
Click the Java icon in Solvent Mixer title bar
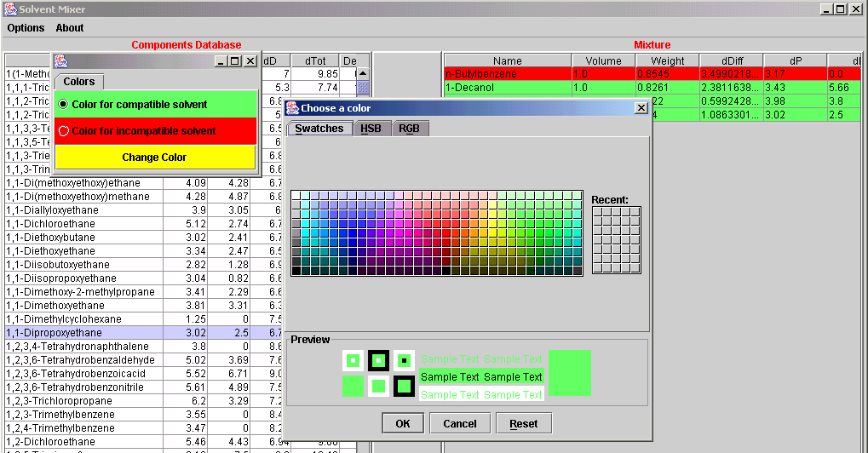coord(9,9)
